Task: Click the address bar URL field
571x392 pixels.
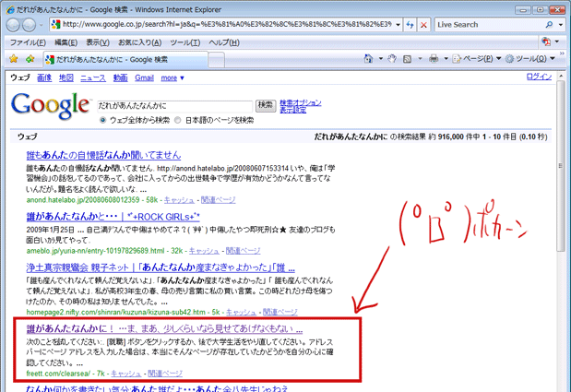Action: point(226,24)
